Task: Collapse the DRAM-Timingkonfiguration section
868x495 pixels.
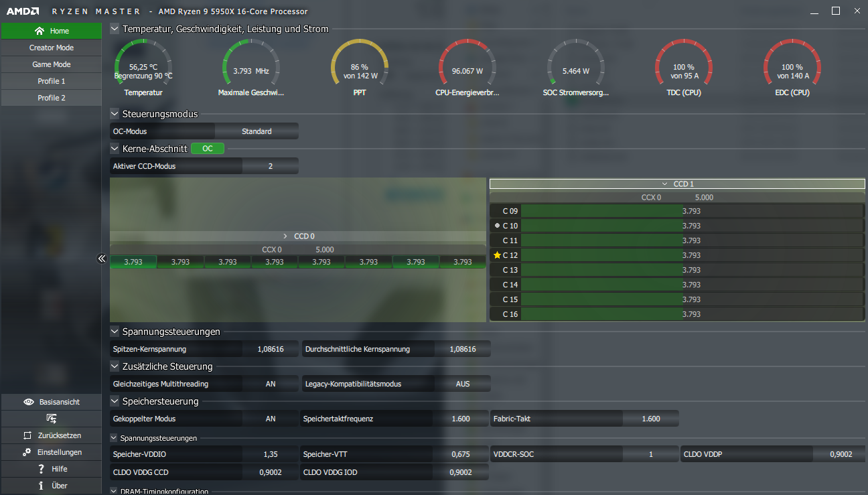Action: click(114, 491)
